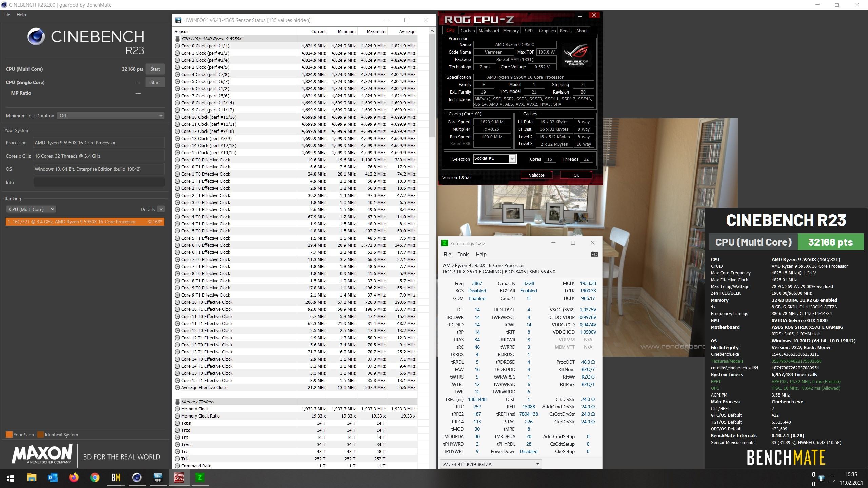This screenshot has height=488, width=868.
Task: Switch to Mainboard tab in CPU-Z
Action: coord(489,30)
